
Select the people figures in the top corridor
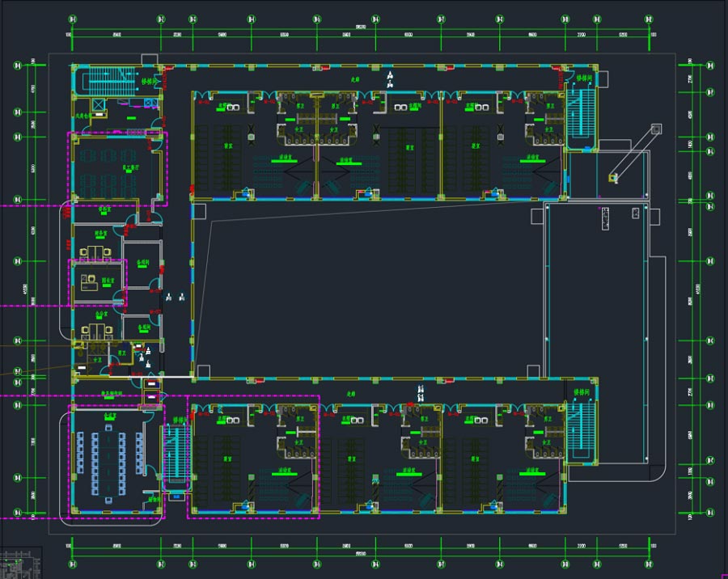(391, 79)
